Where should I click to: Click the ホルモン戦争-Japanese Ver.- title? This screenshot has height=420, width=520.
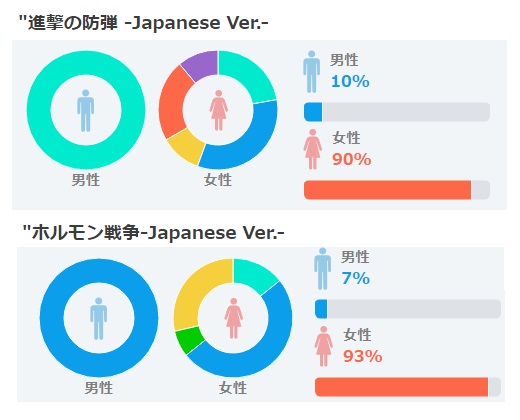154,233
